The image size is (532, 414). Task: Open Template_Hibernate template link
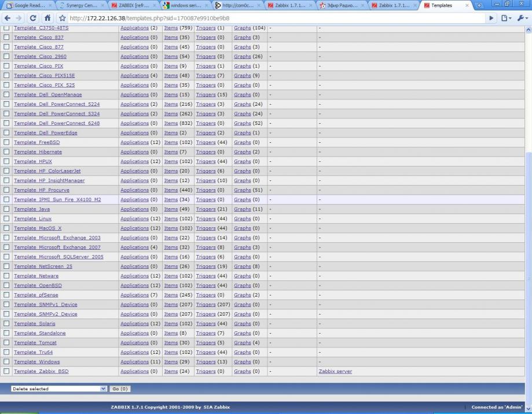[38, 151]
